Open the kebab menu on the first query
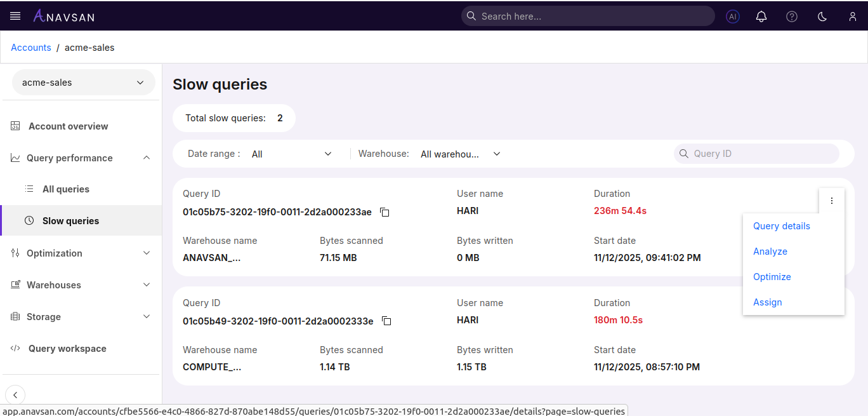The height and width of the screenshot is (416, 868). tap(832, 200)
